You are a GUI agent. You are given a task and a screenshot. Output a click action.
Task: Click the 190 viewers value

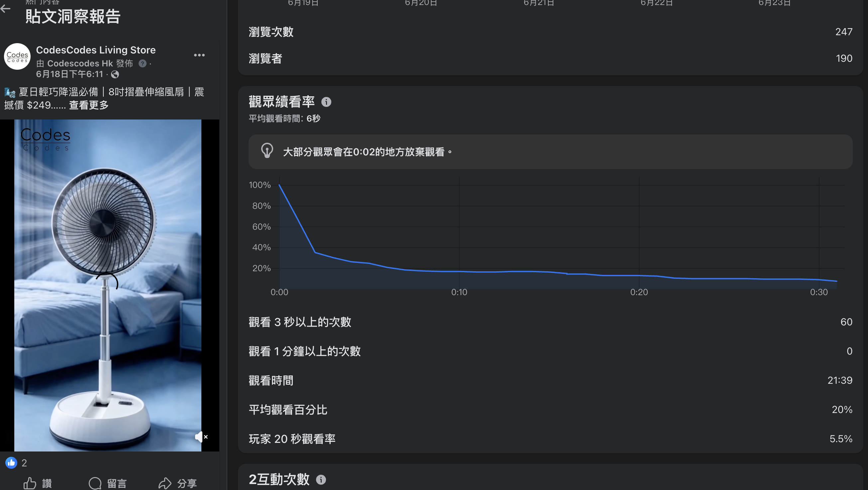pos(844,58)
